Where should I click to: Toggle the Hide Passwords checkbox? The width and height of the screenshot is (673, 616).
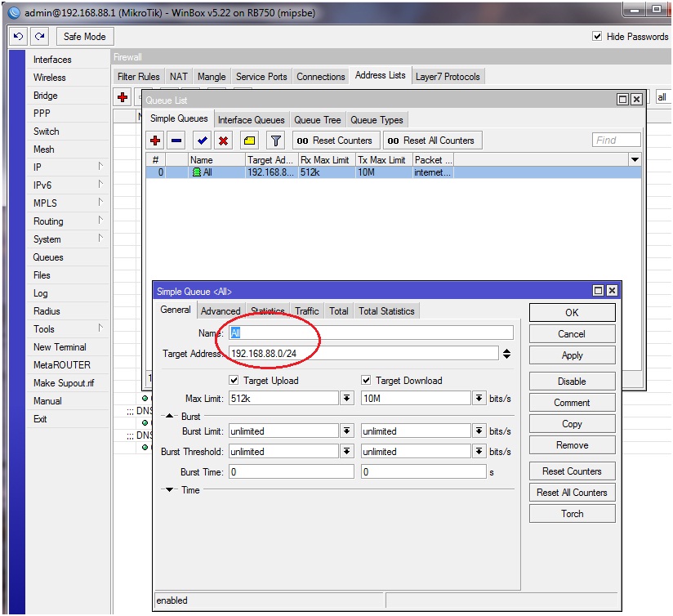tap(597, 37)
